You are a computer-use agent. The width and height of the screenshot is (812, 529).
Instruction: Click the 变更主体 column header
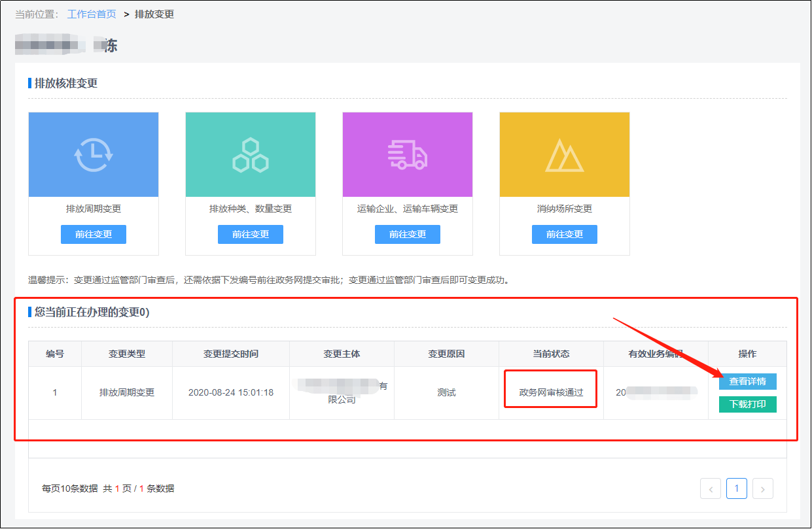point(342,354)
